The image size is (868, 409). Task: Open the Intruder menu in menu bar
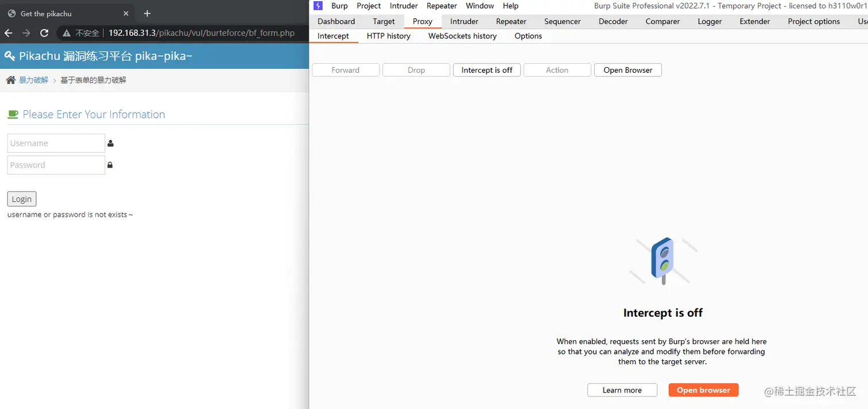click(404, 6)
